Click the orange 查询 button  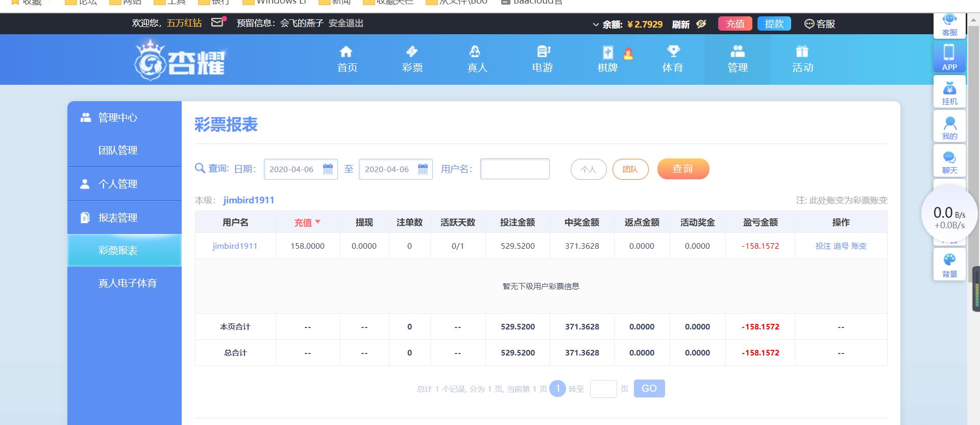(x=683, y=169)
